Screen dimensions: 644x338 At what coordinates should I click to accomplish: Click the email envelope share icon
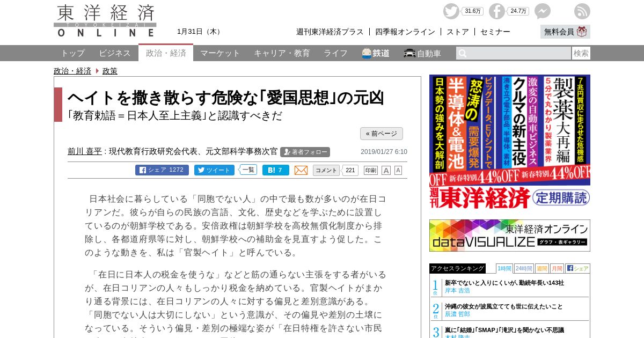coord(301,170)
